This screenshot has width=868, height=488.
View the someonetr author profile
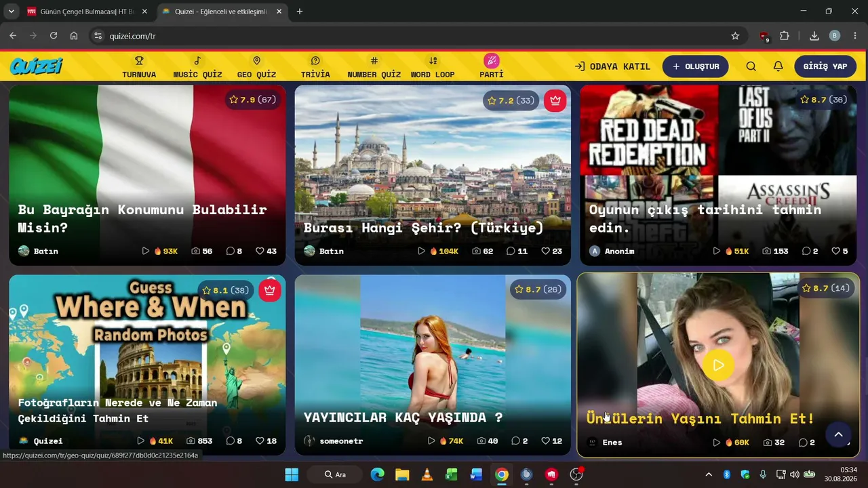tap(334, 441)
